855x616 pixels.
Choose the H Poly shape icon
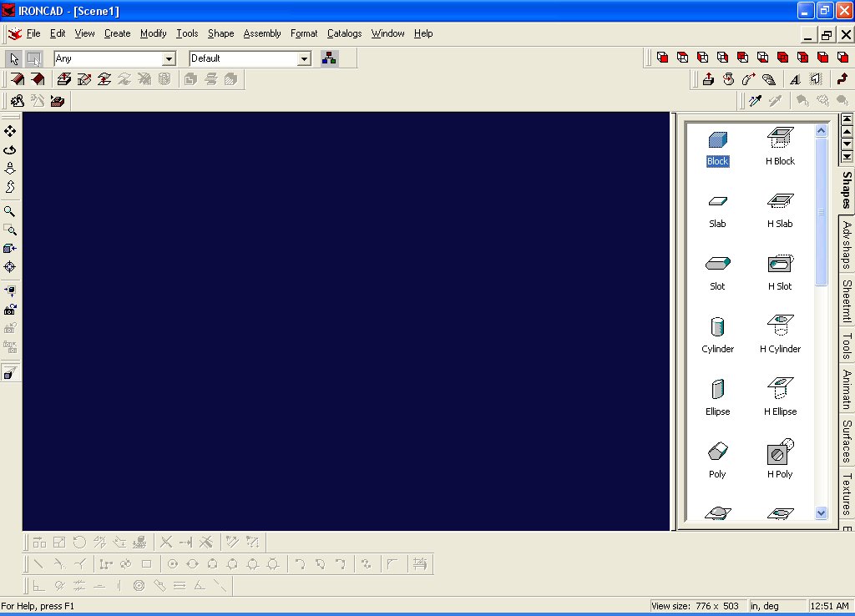tap(781, 452)
